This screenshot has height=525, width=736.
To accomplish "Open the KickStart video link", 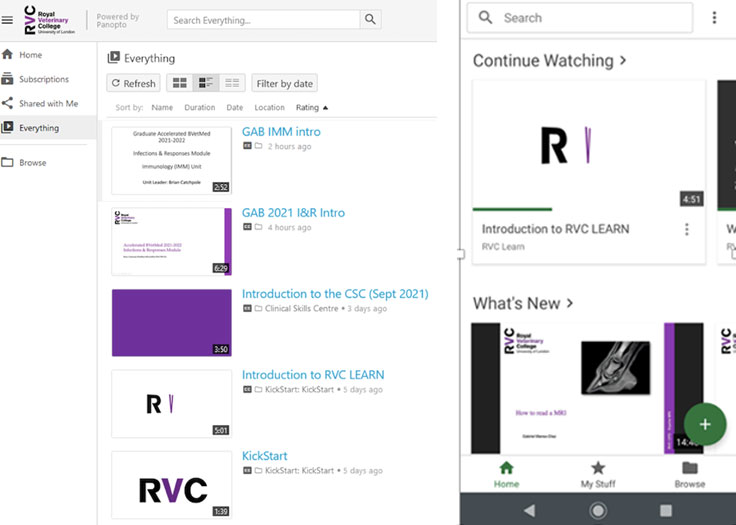I will 265,456.
